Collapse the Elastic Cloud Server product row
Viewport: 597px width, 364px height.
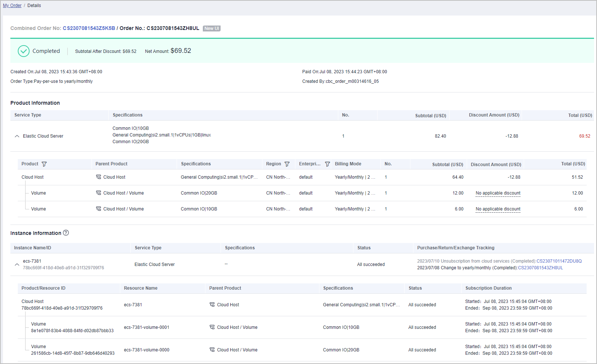point(17,136)
